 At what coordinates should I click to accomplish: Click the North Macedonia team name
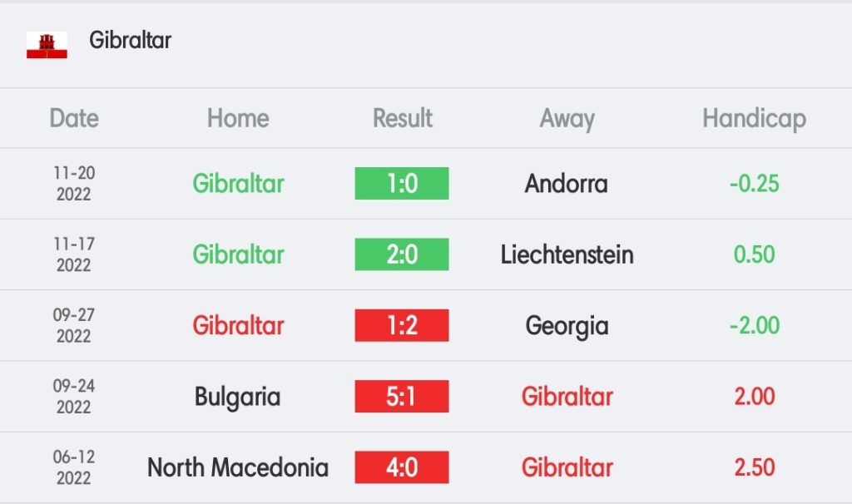pyautogui.click(x=237, y=467)
